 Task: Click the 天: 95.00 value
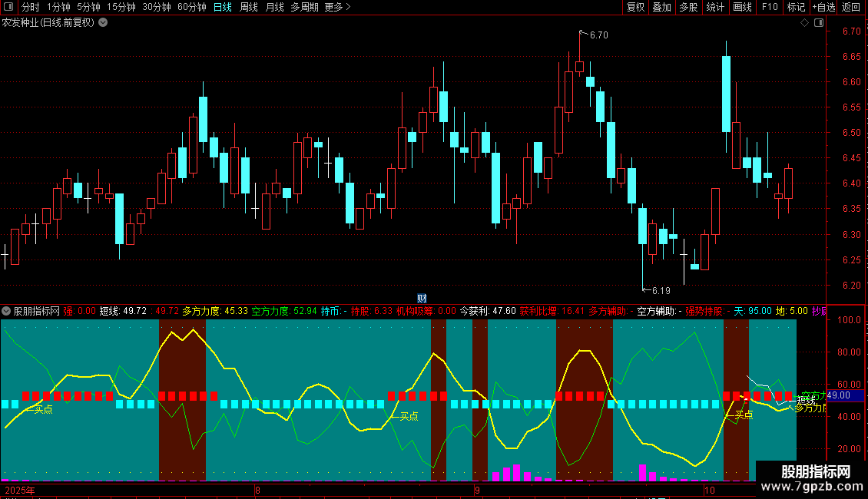point(752,311)
